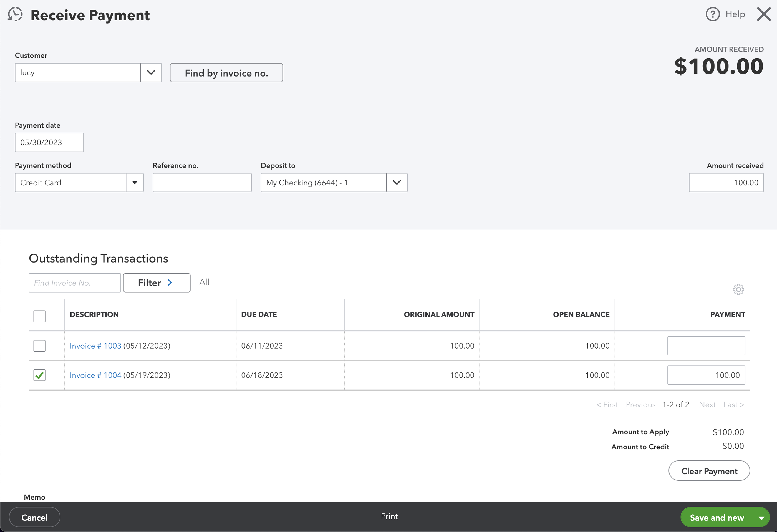This screenshot has height=532, width=777.
Task: Click payment field for Invoice # 1004
Action: (706, 375)
